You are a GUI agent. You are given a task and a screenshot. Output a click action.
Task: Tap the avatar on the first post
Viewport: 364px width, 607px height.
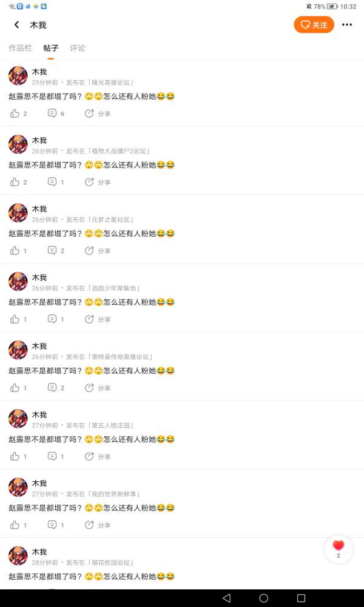(18, 75)
